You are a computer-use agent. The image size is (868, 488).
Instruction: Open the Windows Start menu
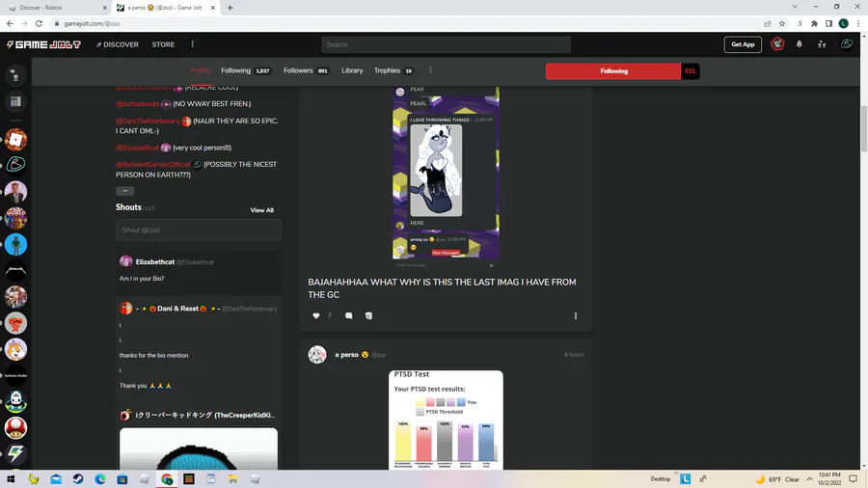pos(11,479)
